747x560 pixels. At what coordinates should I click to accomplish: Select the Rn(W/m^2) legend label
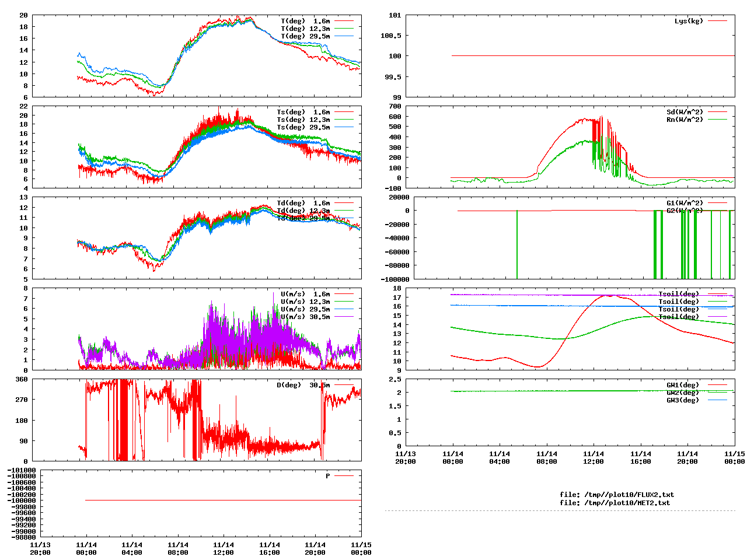coord(685,120)
